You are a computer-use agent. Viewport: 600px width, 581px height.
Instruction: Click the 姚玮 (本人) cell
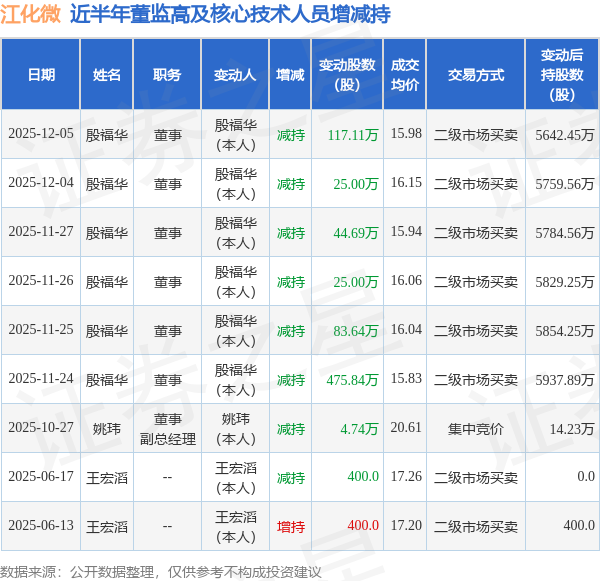235,429
